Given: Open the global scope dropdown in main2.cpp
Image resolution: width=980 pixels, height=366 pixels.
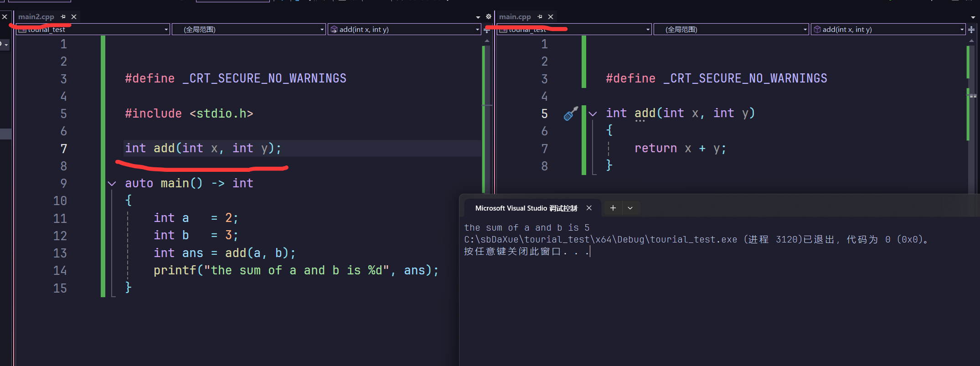Looking at the screenshot, I should [248, 30].
